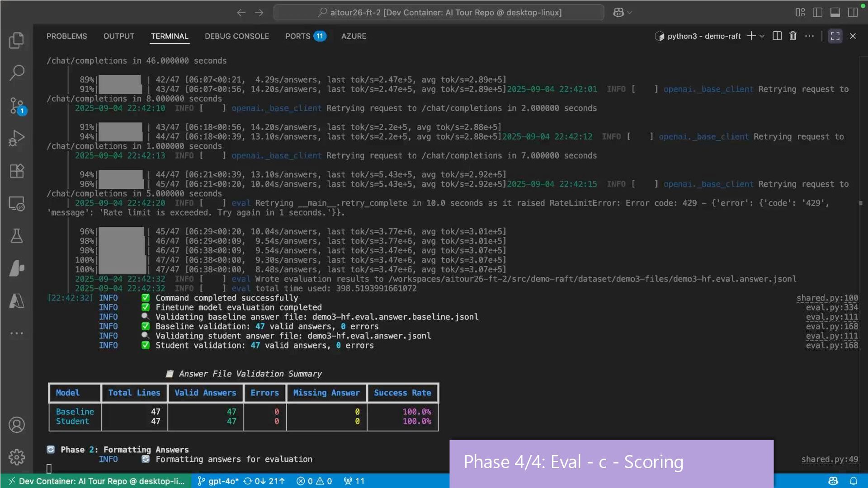
Task: Switch to the PORTS tab
Action: coord(297,36)
